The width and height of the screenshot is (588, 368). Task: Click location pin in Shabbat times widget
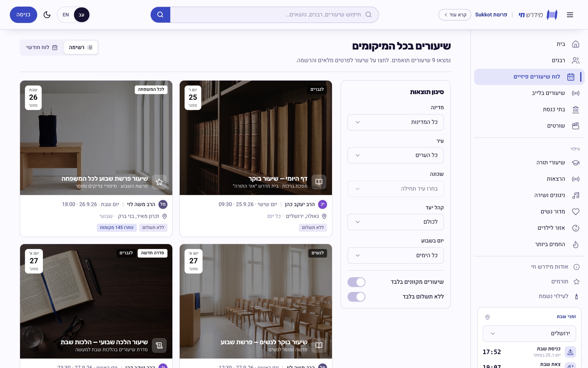[x=487, y=317]
